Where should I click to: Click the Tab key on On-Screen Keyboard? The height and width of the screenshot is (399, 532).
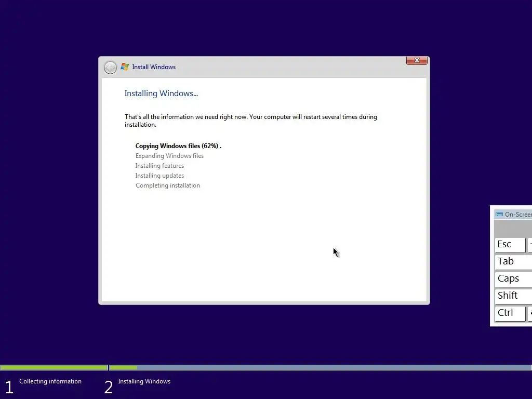(513, 262)
